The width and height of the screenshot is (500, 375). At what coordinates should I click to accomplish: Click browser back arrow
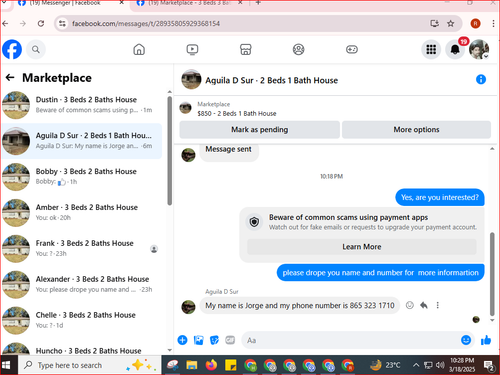pyautogui.click(x=5, y=23)
